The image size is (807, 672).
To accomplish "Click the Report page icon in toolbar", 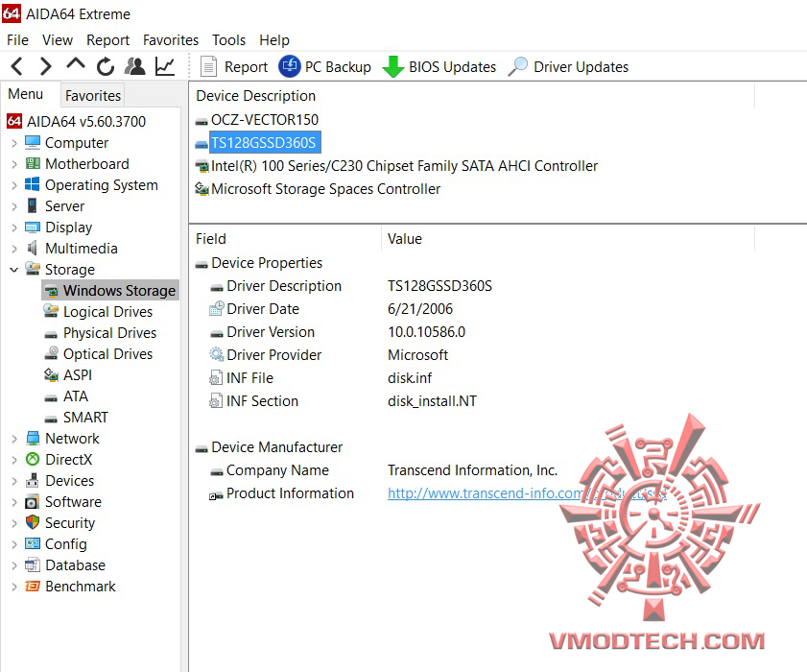I will 208,66.
